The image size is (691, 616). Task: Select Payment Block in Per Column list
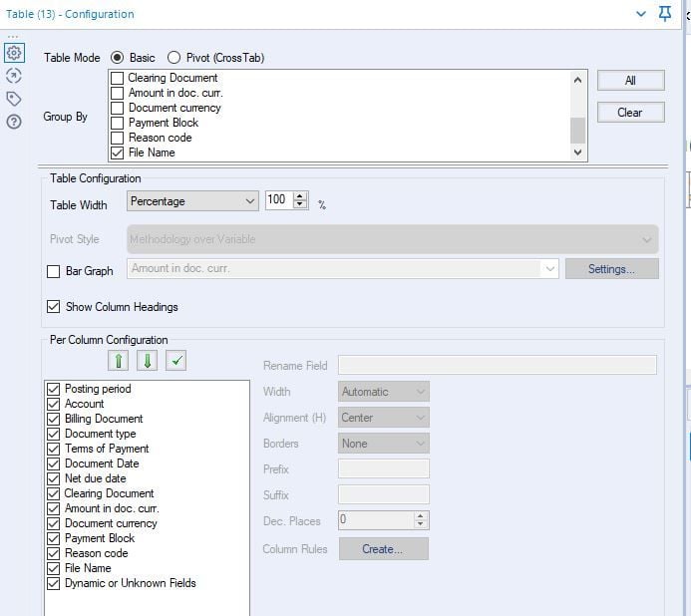click(100, 538)
